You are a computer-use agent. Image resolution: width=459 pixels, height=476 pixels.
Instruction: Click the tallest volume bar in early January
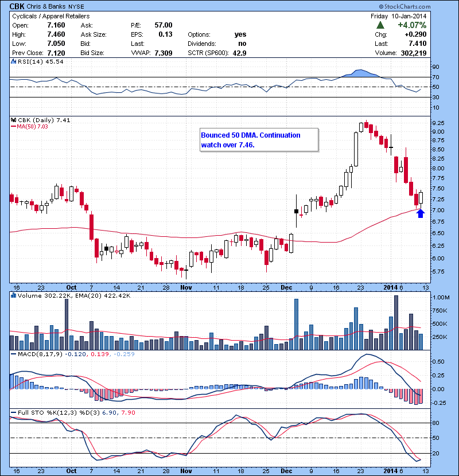396,323
